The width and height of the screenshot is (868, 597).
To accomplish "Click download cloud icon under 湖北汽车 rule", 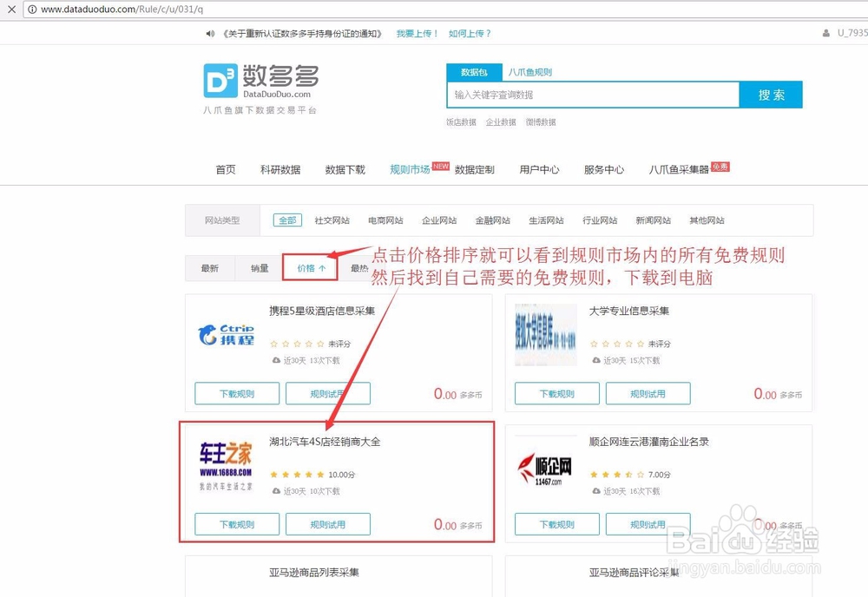I will click(x=276, y=491).
